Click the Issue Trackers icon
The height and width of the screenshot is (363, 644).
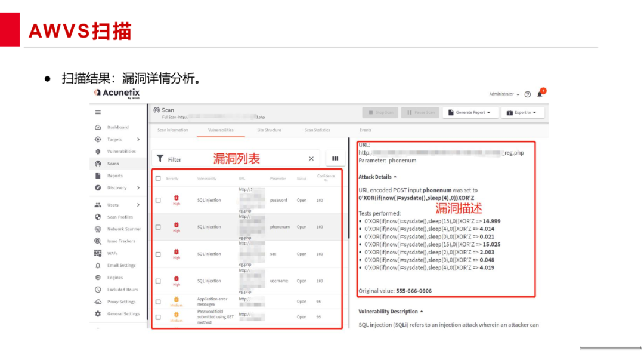[x=98, y=241]
